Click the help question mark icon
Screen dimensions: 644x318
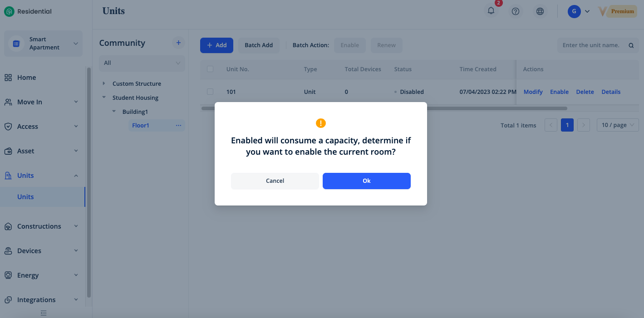tap(515, 12)
